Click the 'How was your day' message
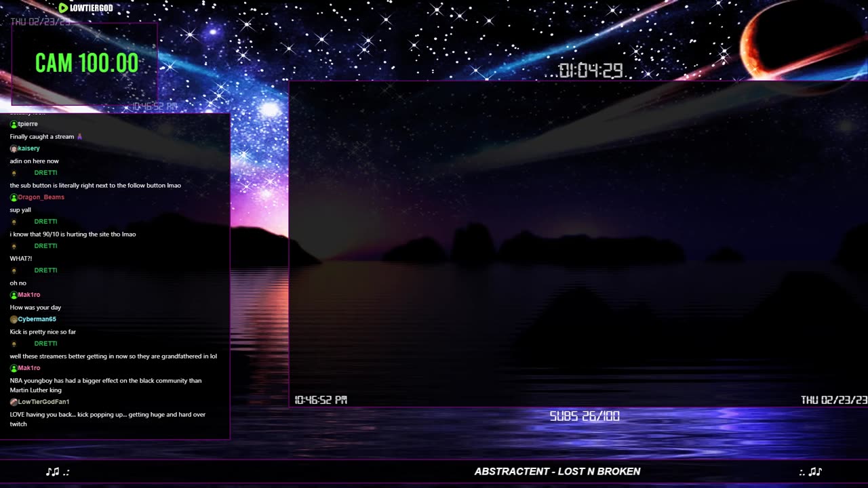 coord(35,307)
